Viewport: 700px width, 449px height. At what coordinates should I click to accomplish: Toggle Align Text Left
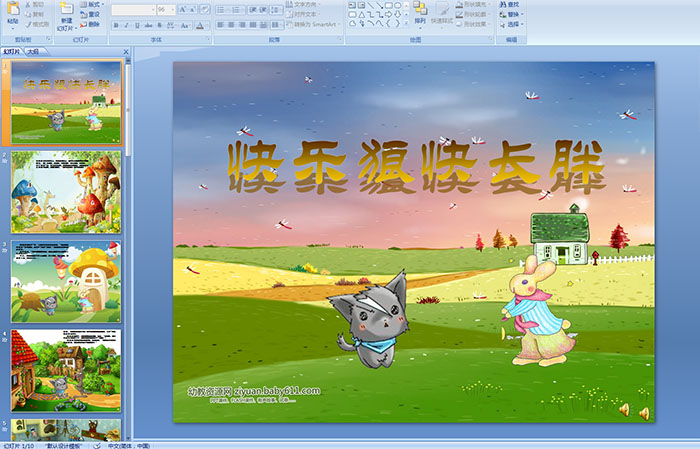221,25
